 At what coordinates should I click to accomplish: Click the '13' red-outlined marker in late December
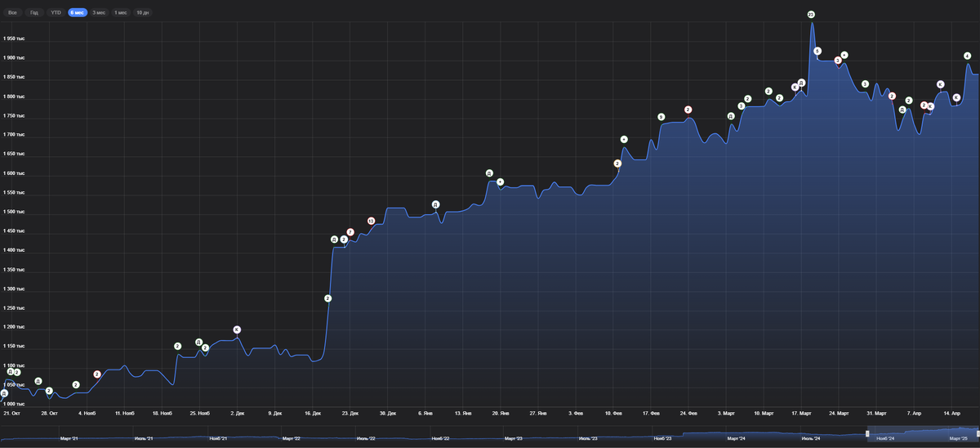pyautogui.click(x=371, y=222)
